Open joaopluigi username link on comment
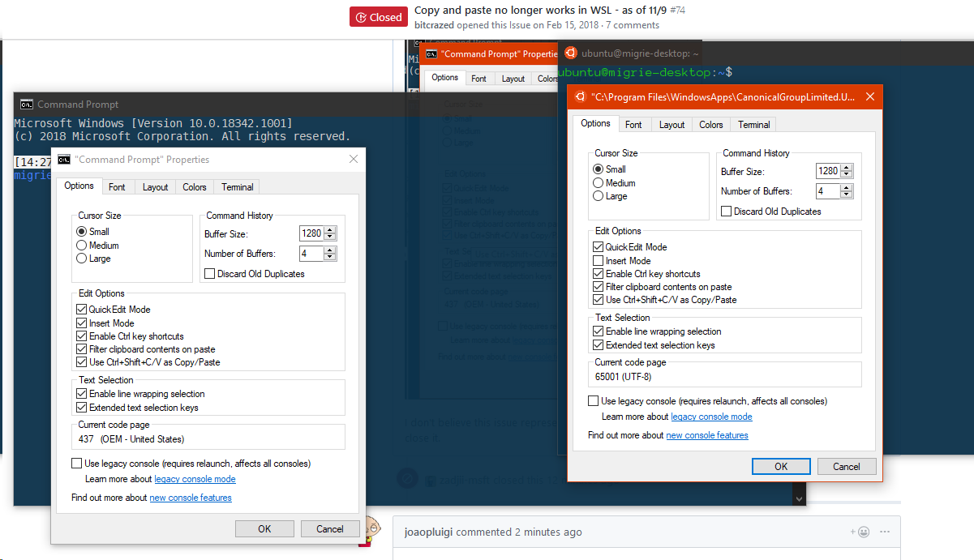 point(429,532)
